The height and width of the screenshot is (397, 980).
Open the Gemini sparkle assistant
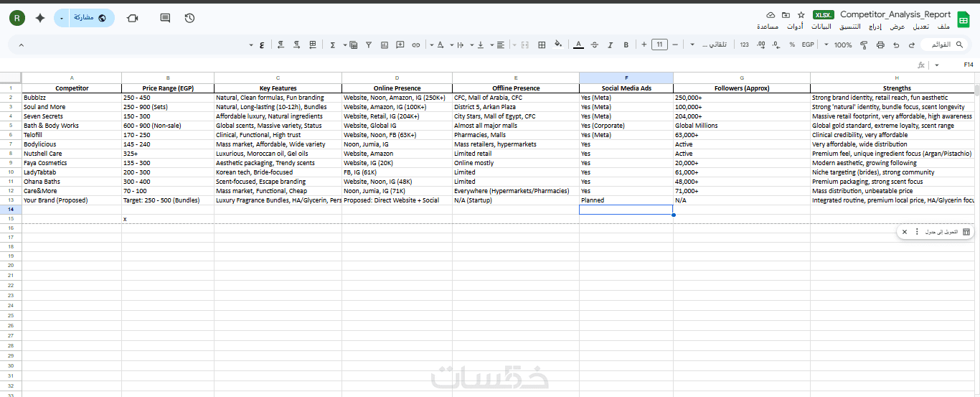pyautogui.click(x=40, y=18)
